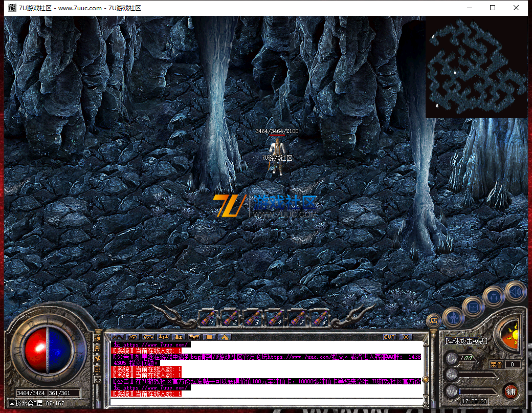Click the trade/exchange arrows icon in chat toolbar
The height and width of the screenshot is (413, 532).
132,337
